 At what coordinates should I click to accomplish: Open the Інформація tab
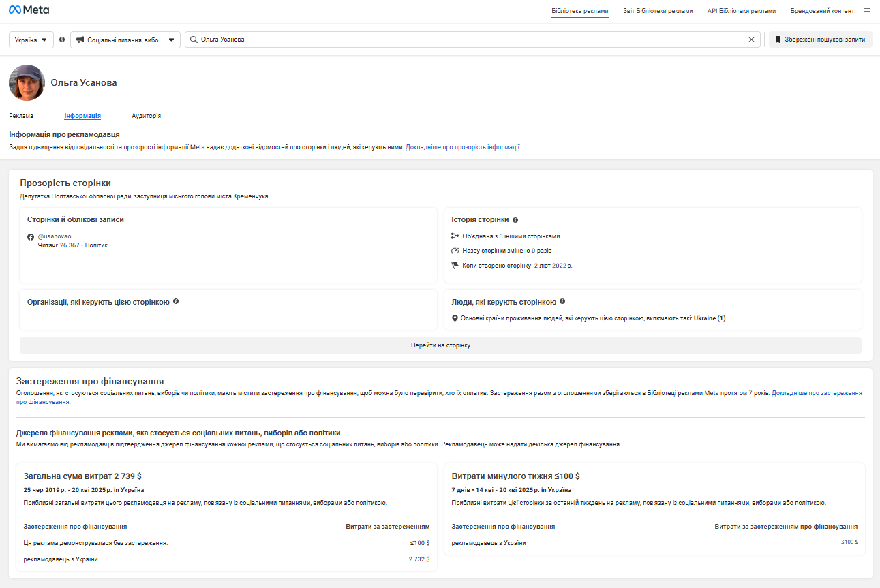click(82, 116)
